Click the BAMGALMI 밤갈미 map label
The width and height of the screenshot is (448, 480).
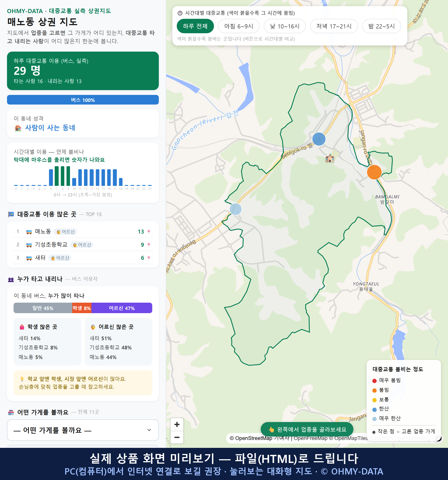pos(387,199)
